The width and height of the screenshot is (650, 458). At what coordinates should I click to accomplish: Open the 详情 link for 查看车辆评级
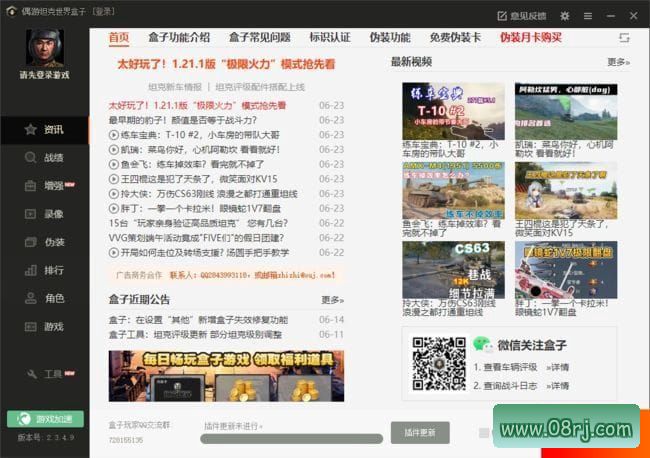tap(557, 367)
